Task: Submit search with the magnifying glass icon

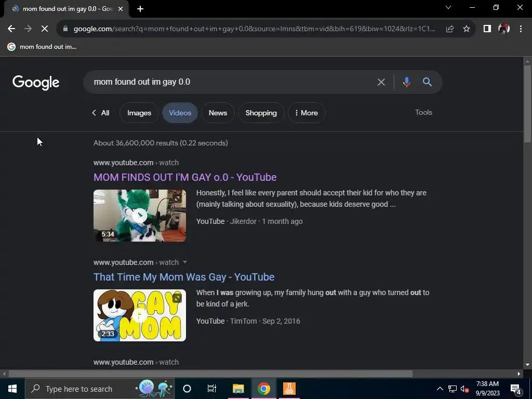Action: click(427, 82)
